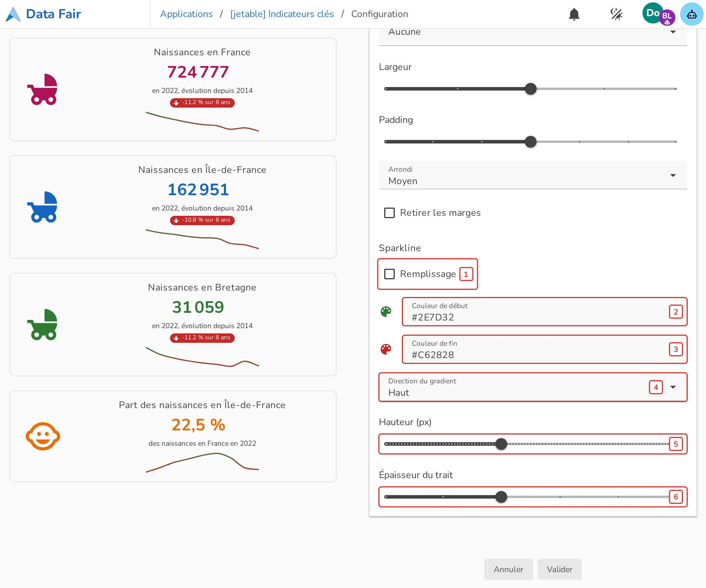
Task: Click the Configuration breadcrumb text
Action: coord(379,14)
